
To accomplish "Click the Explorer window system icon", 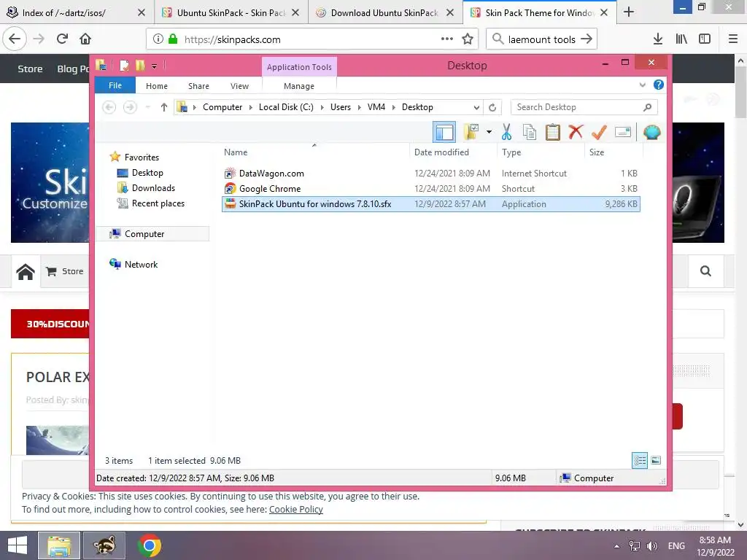I will pos(101,65).
